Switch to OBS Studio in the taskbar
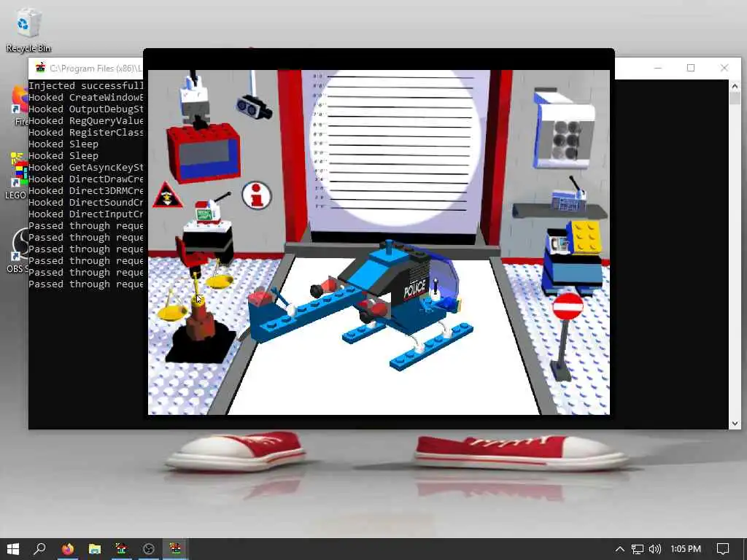Viewport: 747px width, 560px height. (149, 549)
